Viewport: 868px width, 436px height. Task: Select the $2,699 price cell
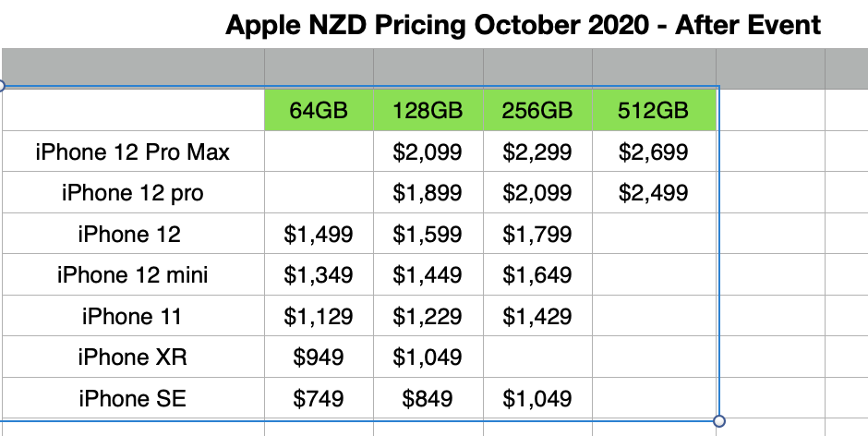[x=654, y=151]
